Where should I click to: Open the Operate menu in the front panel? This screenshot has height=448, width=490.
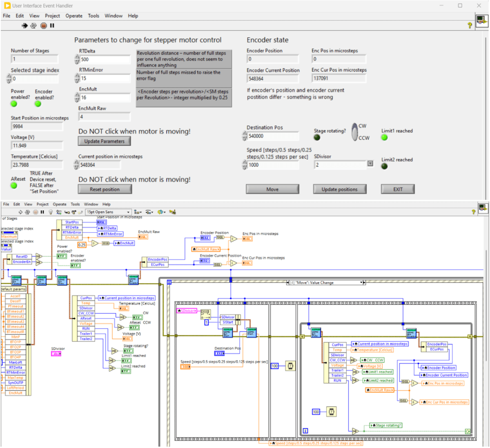coord(74,16)
